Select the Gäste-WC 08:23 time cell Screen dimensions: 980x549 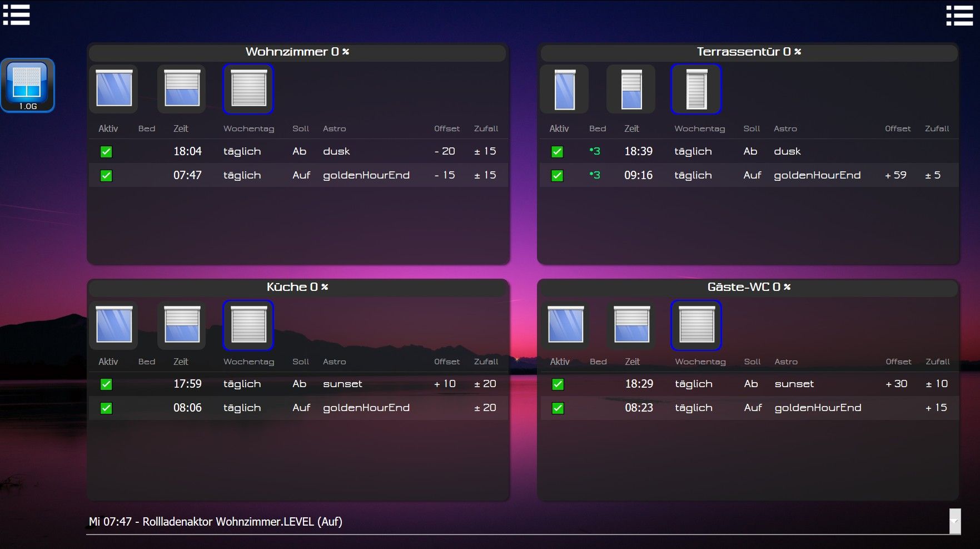click(x=639, y=408)
